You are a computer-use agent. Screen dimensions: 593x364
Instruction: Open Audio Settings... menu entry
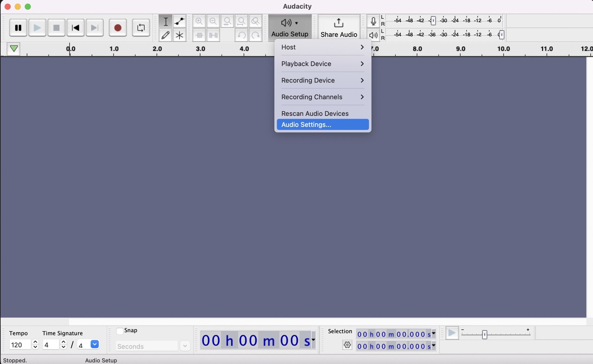[323, 125]
